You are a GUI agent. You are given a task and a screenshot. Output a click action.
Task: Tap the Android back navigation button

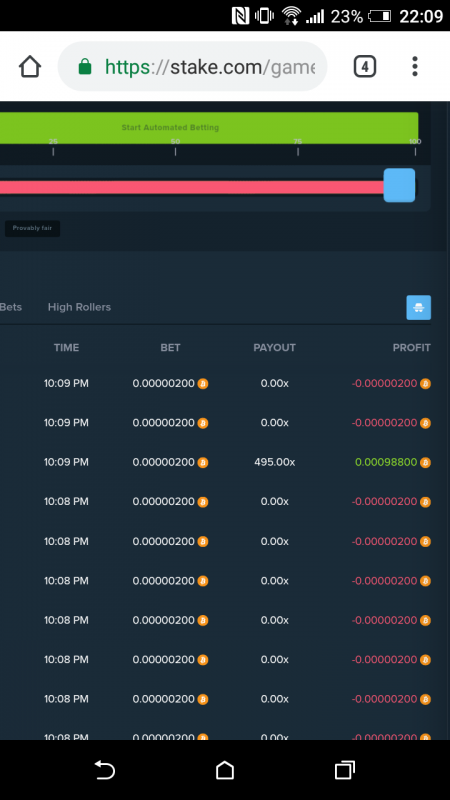point(105,770)
